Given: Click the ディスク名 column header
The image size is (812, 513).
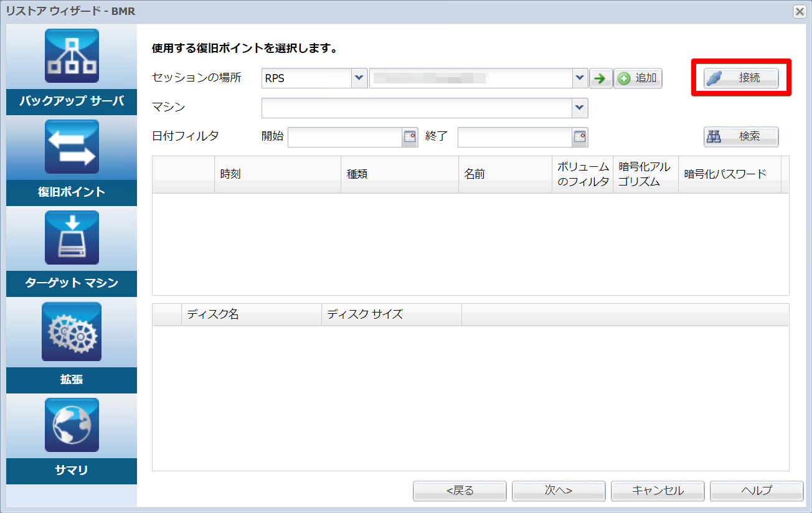Looking at the screenshot, I should coord(252,314).
